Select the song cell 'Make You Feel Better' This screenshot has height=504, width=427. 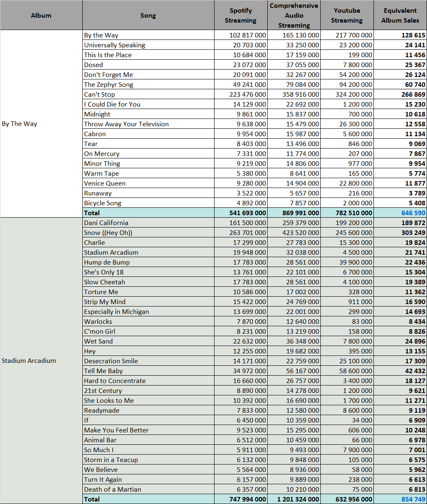tap(148, 430)
